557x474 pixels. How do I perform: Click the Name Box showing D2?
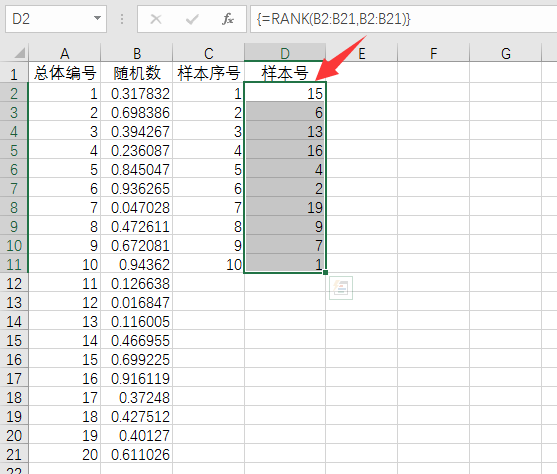pos(56,19)
